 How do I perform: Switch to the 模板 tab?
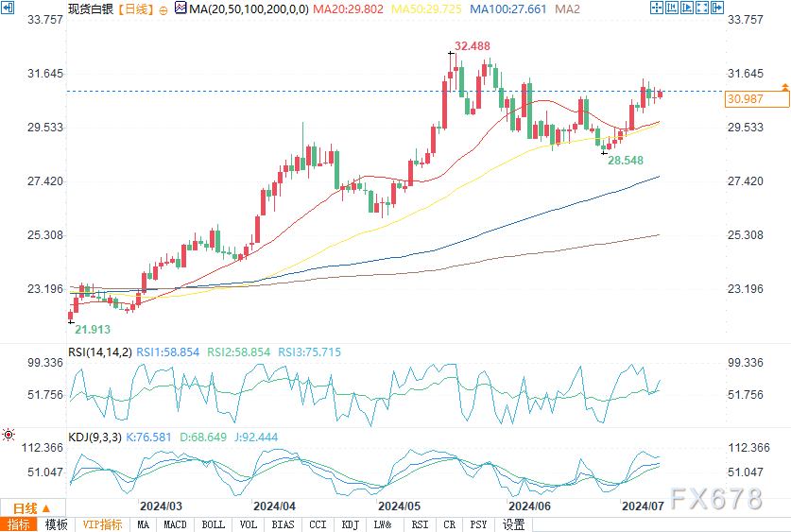(57, 525)
